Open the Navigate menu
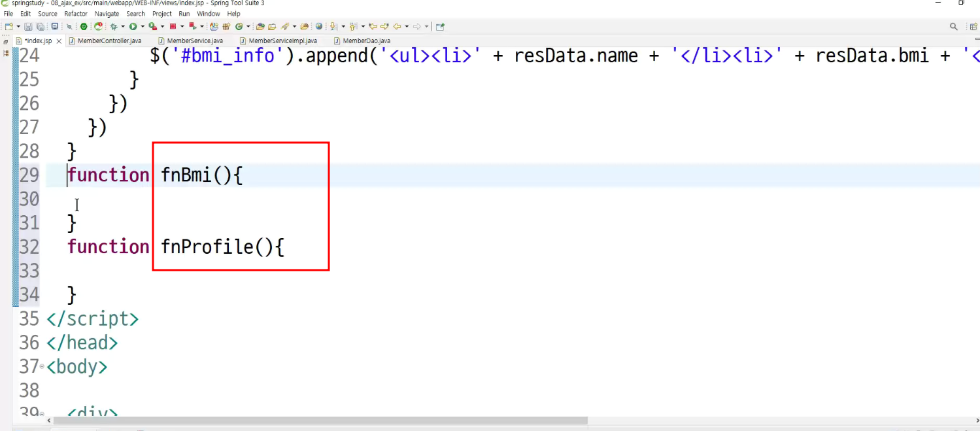980x431 pixels. [x=107, y=14]
